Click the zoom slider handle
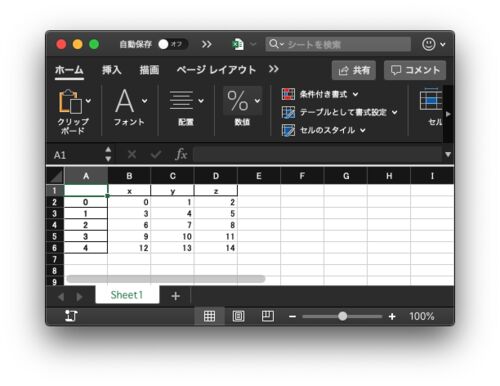 pyautogui.click(x=342, y=316)
